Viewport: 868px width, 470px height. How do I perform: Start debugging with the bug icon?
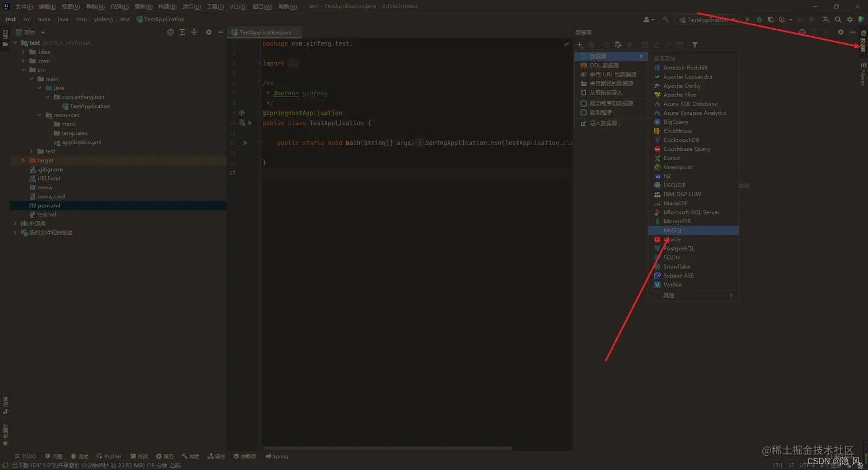[759, 20]
